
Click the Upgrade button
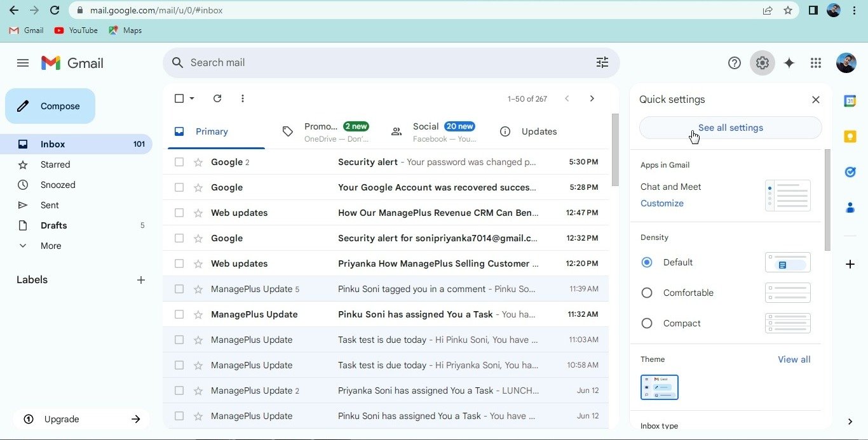[81, 419]
